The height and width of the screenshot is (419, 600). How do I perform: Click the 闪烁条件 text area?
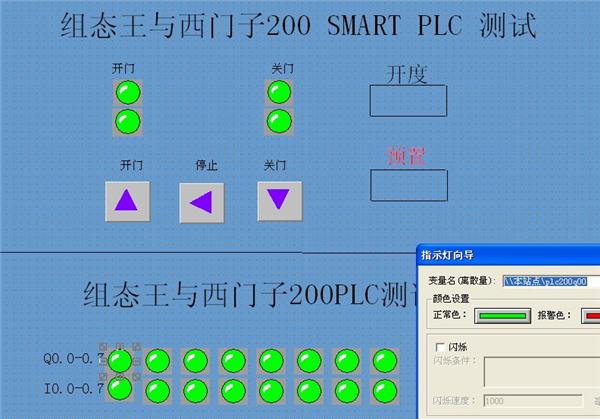click(542, 372)
